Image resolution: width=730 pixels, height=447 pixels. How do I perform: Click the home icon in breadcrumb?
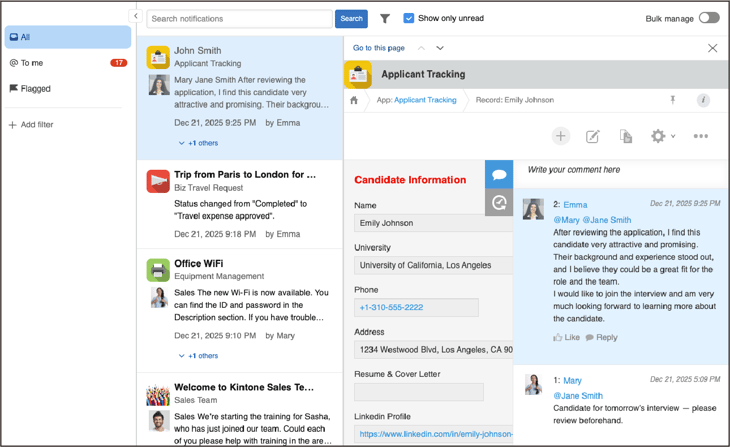click(x=354, y=100)
